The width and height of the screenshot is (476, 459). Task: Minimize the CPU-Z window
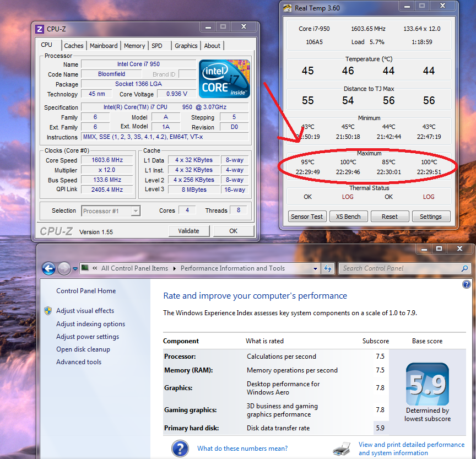tap(208, 27)
